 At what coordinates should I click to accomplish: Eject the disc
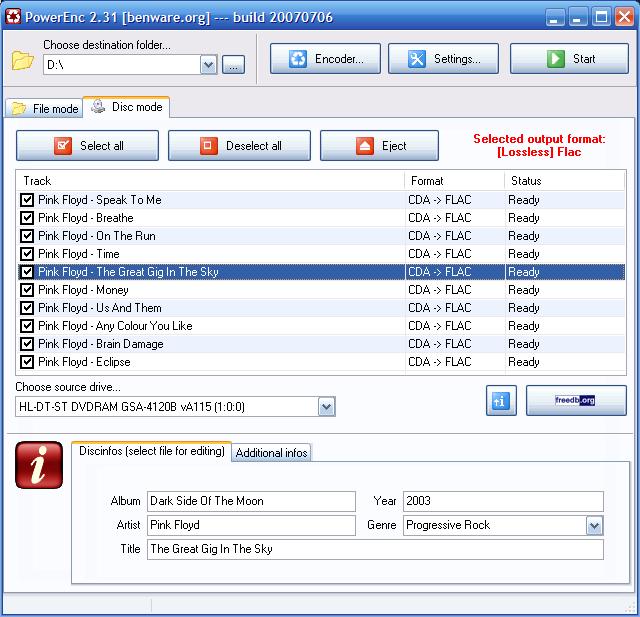(379, 146)
